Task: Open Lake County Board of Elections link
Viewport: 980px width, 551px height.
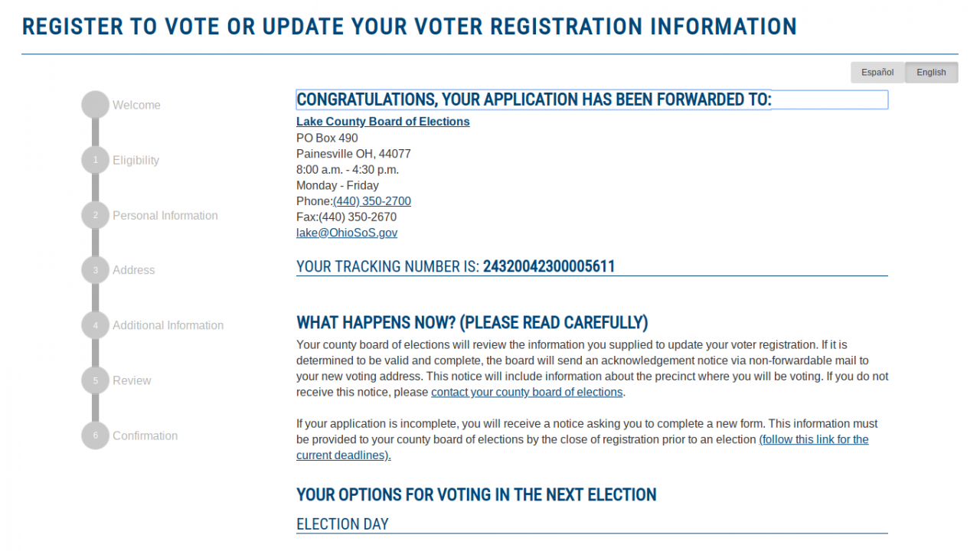Action: (383, 122)
